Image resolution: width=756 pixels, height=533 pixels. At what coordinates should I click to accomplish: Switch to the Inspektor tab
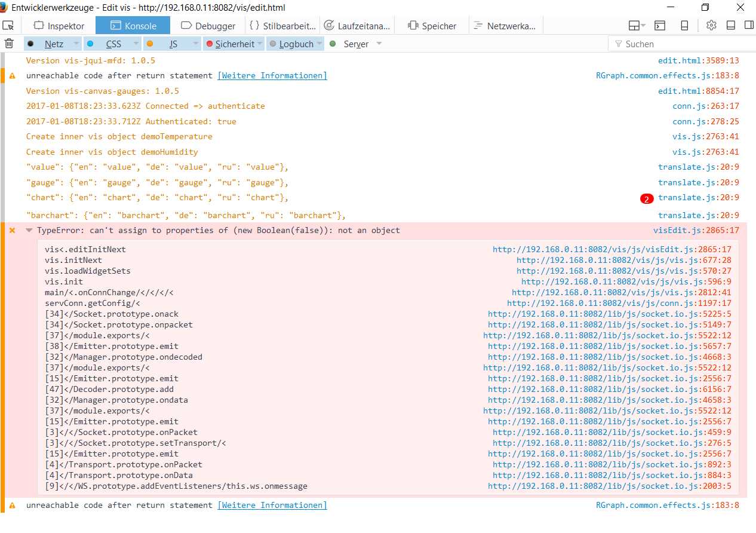[59, 26]
